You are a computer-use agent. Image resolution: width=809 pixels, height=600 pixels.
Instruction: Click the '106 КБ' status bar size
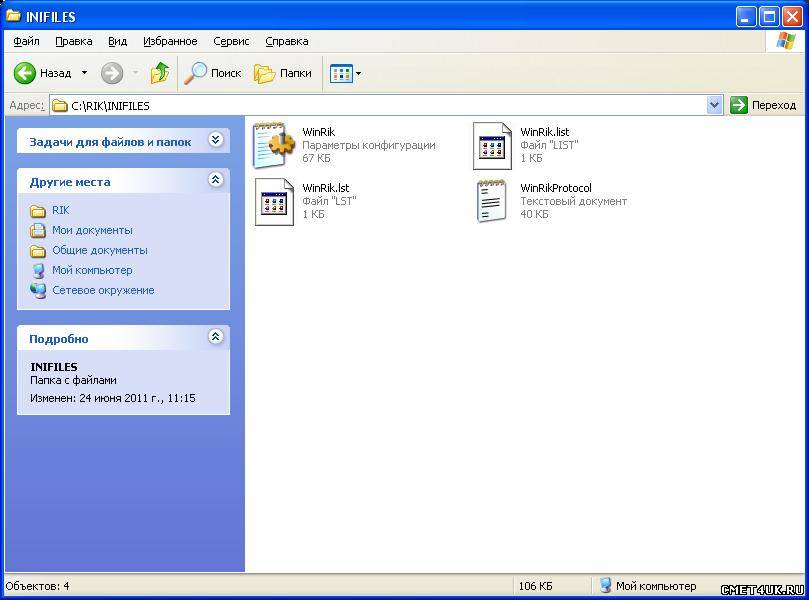pyautogui.click(x=535, y=586)
